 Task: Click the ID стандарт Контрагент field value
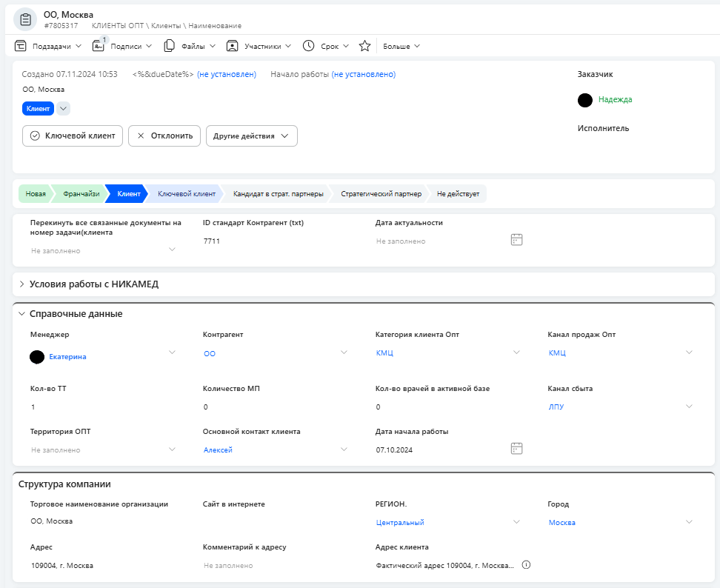[212, 241]
